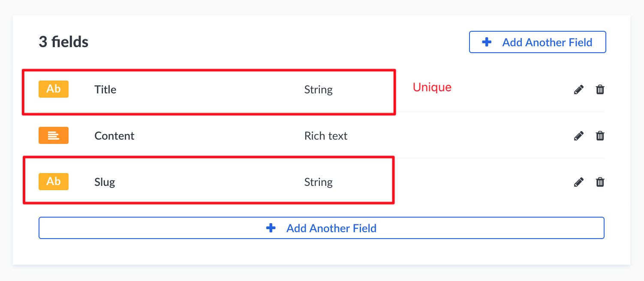Click the top right Add Another Field button
644x281 pixels.
[537, 42]
